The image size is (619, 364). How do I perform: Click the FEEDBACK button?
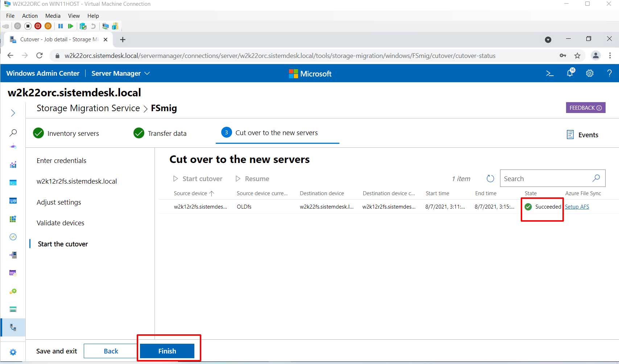[586, 108]
